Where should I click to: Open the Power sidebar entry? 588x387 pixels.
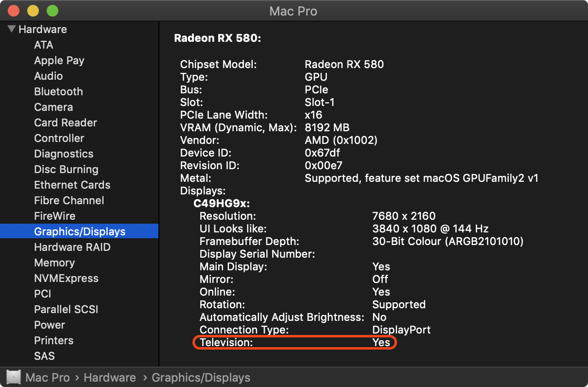pos(50,325)
